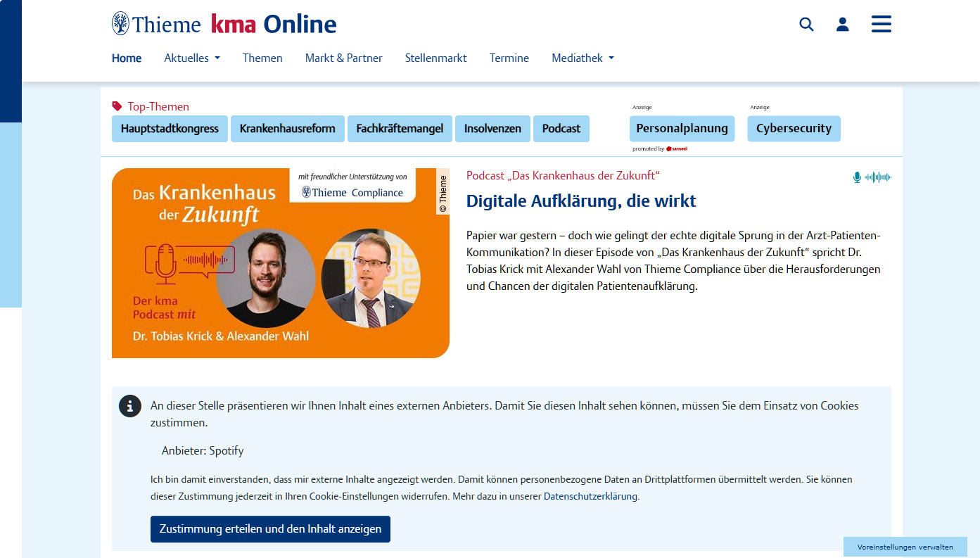Select the Cybersecurity sponsored tag

(x=793, y=129)
